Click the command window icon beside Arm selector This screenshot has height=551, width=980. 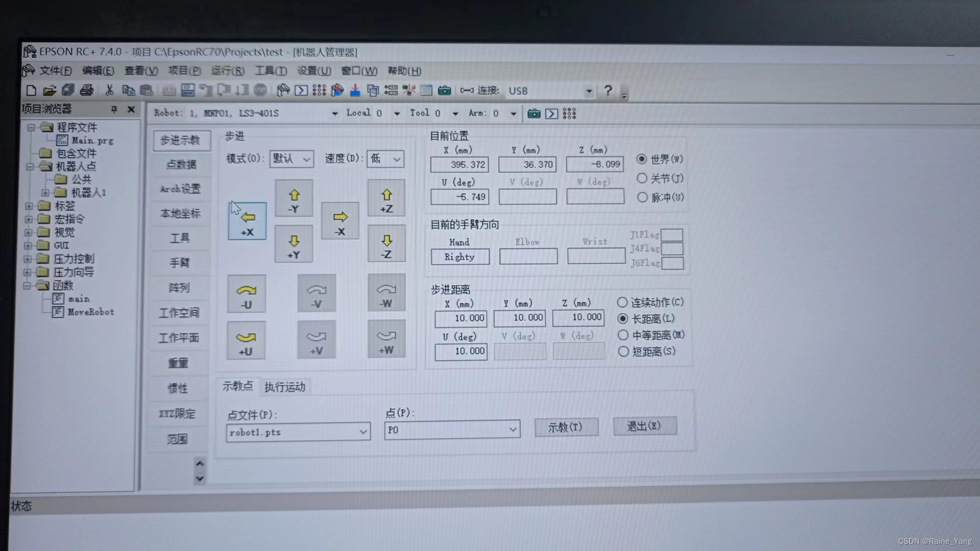pyautogui.click(x=551, y=113)
